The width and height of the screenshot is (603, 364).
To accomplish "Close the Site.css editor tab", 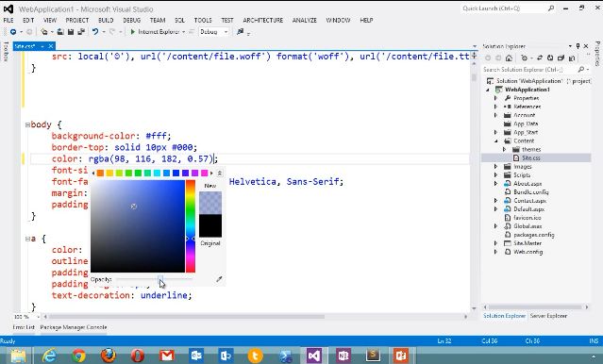I will tap(50, 46).
